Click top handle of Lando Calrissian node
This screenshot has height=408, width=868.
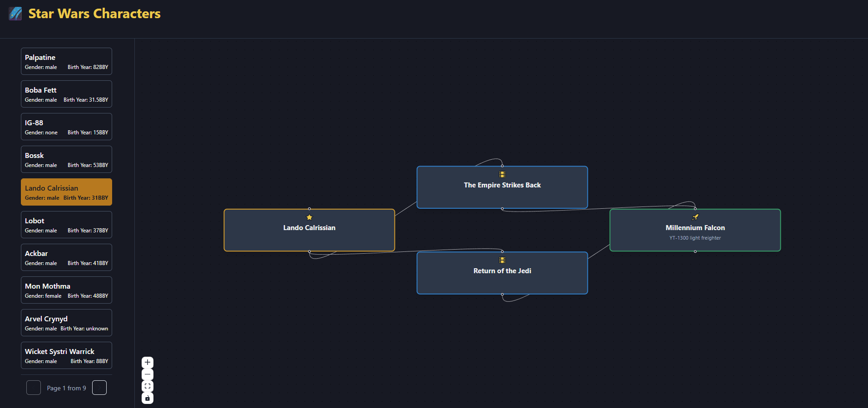[310, 209]
